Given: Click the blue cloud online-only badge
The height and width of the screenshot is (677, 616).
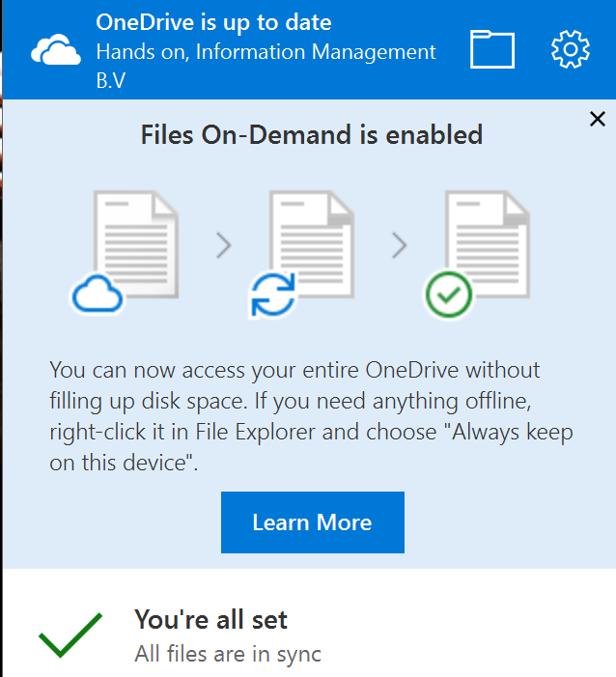Looking at the screenshot, I should [x=97, y=295].
